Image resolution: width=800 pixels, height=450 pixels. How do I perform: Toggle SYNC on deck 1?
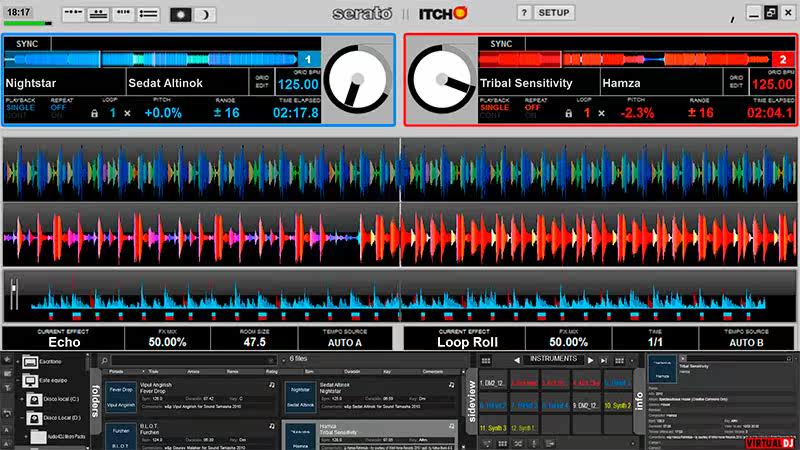27,44
